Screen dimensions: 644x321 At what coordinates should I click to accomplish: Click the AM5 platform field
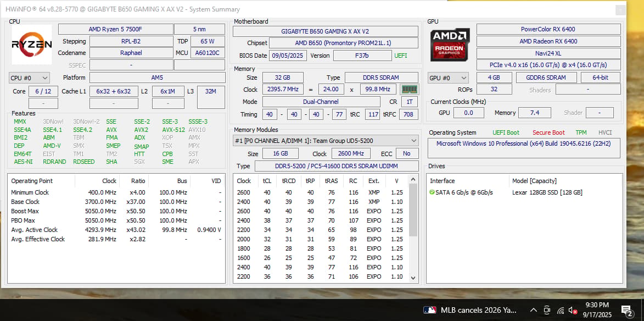[x=158, y=78]
